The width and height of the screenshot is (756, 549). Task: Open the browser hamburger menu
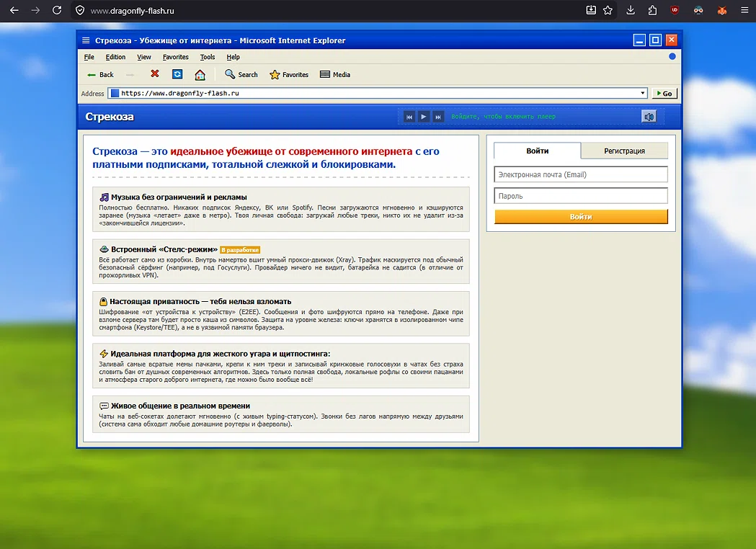click(744, 10)
